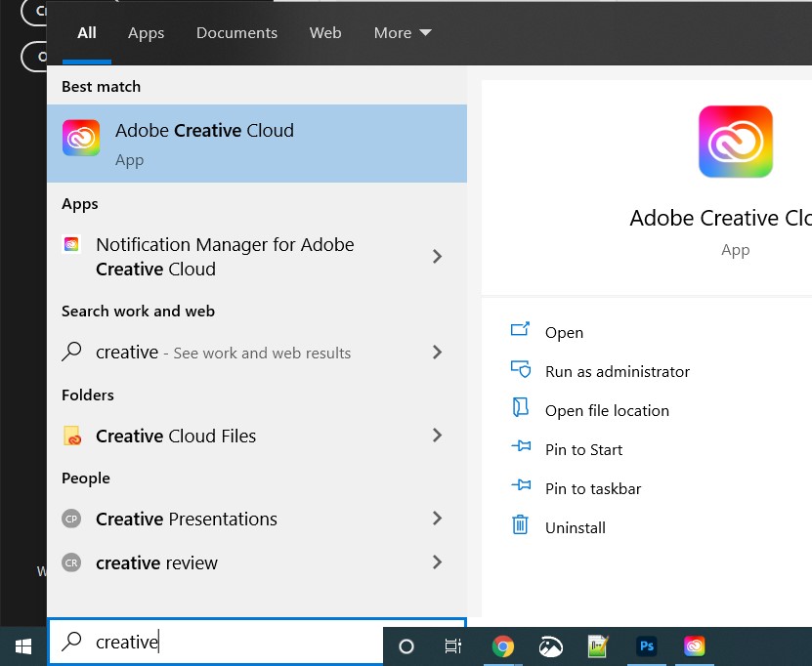Expand creative review chevron arrow

point(438,562)
